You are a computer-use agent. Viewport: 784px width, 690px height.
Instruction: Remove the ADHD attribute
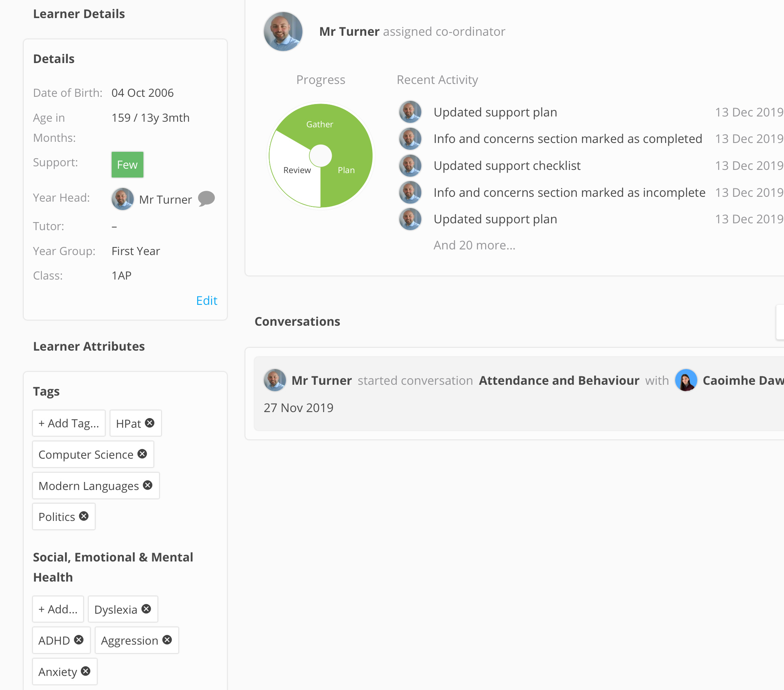(79, 640)
